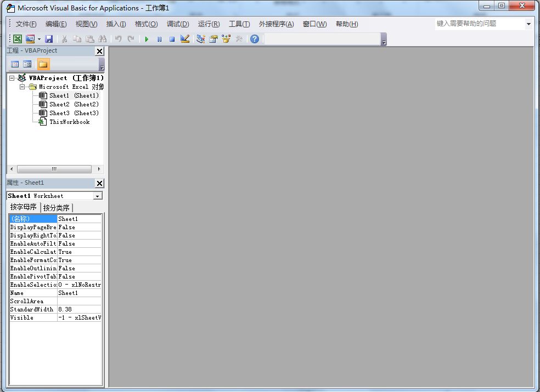The height and width of the screenshot is (392, 540).
Task: Click the Insert UserForm toolbar icon
Action: pos(30,39)
